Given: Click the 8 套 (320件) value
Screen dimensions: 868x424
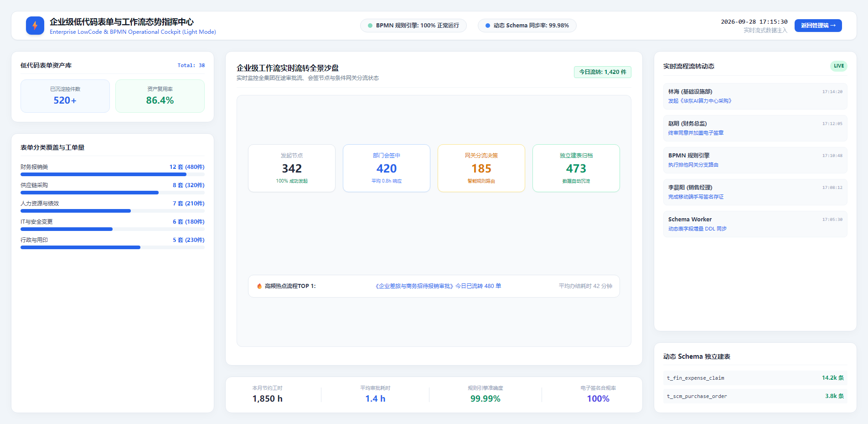Looking at the screenshot, I should point(188,185).
